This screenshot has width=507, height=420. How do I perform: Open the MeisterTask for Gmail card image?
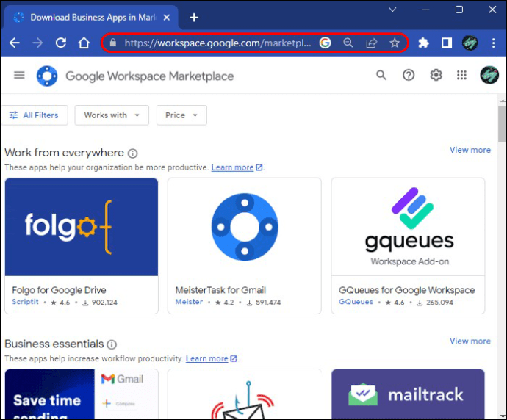[245, 227]
